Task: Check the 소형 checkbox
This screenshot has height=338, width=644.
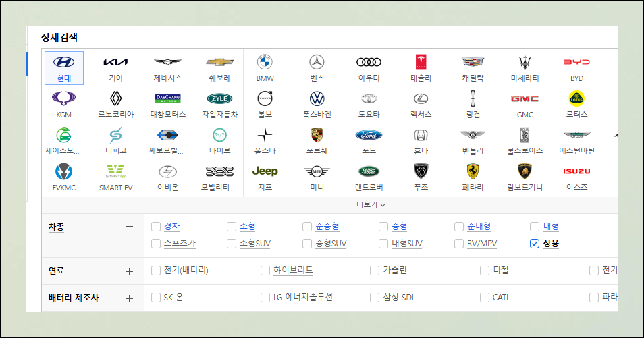Action: tap(232, 227)
